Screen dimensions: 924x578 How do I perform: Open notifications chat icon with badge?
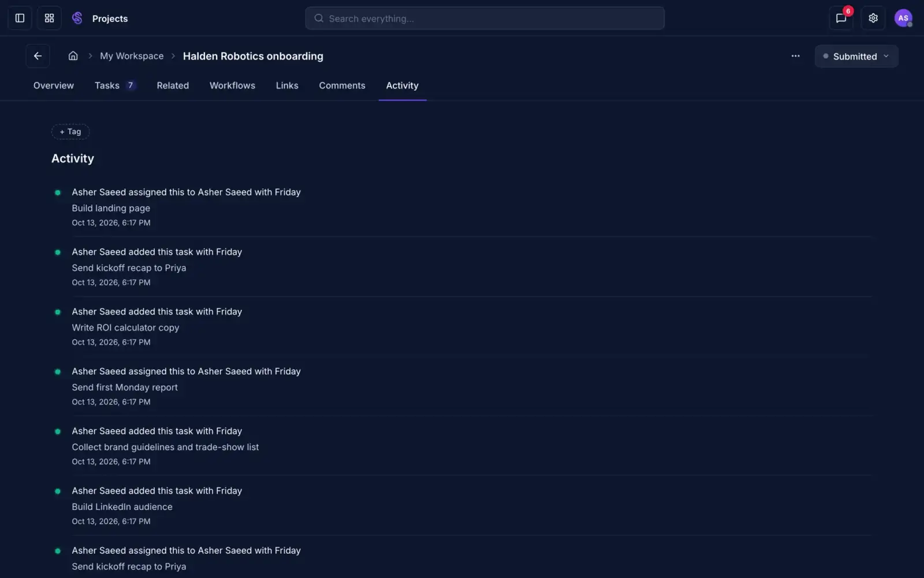tap(841, 18)
